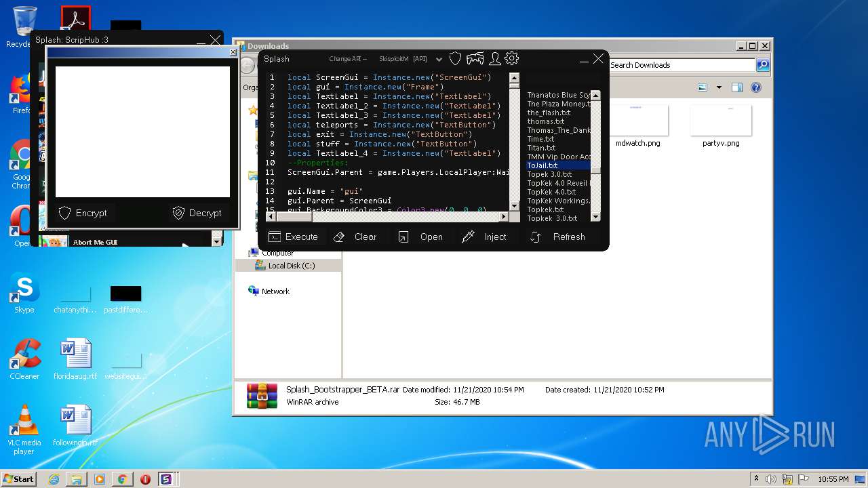Close the Splash ScripHub window

tap(215, 40)
